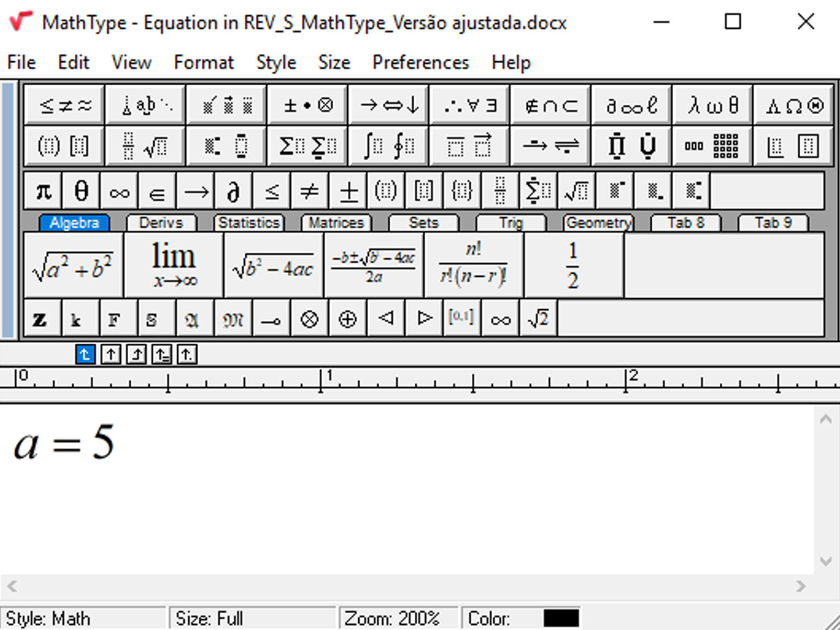This screenshot has width=840, height=630.
Task: Insert the discriminant square root expression
Action: pyautogui.click(x=274, y=265)
